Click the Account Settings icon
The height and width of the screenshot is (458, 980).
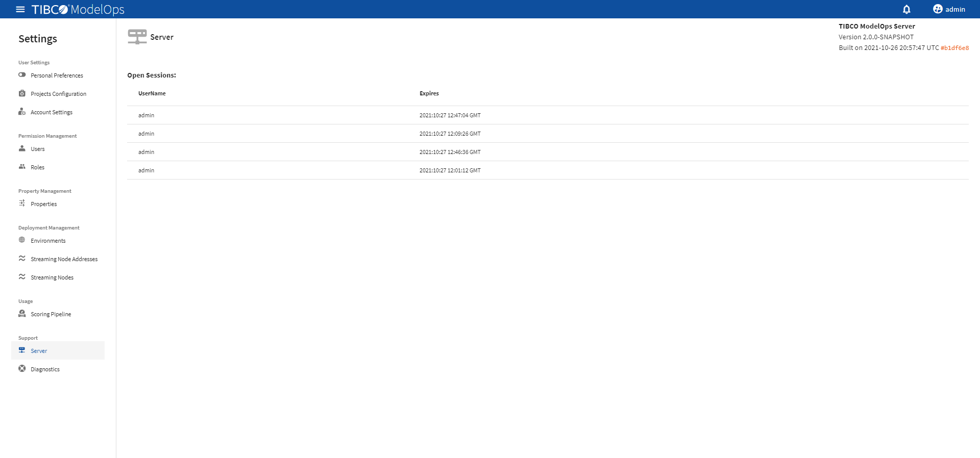click(x=22, y=112)
